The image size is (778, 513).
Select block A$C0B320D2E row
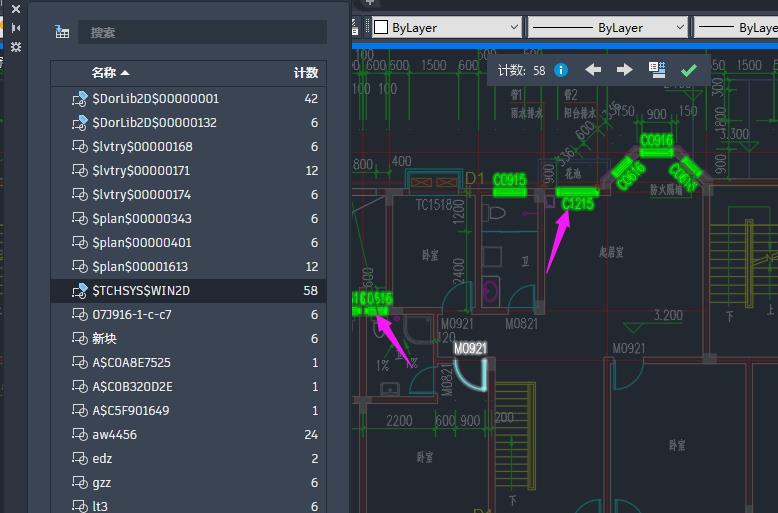pos(189,386)
